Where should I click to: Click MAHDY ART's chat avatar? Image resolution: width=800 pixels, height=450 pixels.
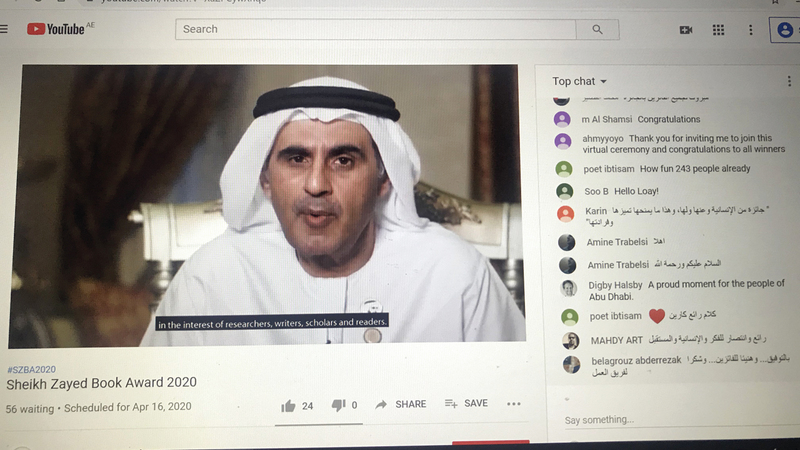(x=570, y=341)
